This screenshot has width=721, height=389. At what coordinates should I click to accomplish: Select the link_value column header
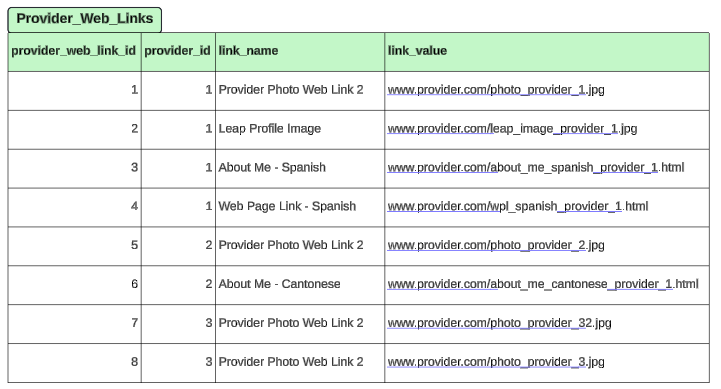tap(547, 51)
